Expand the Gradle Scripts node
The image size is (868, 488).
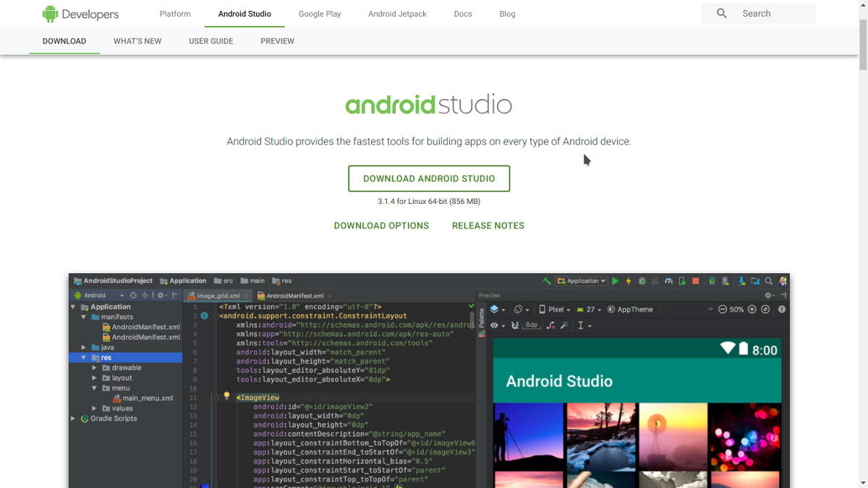[73, 418]
